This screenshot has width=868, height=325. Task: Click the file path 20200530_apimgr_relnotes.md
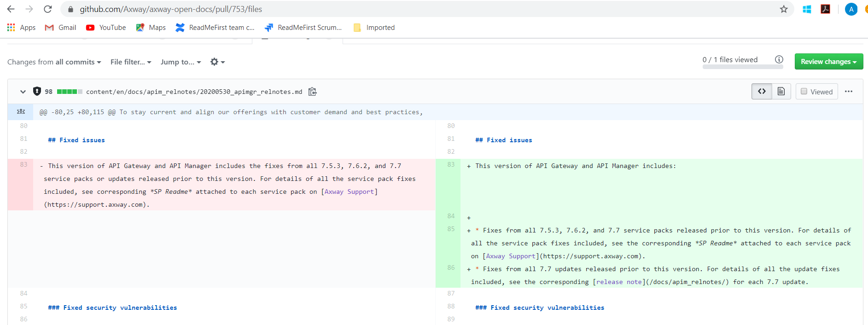tap(194, 92)
